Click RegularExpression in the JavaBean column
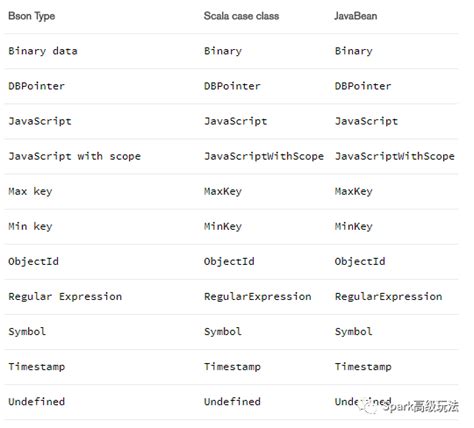The width and height of the screenshot is (474, 428). 388,296
